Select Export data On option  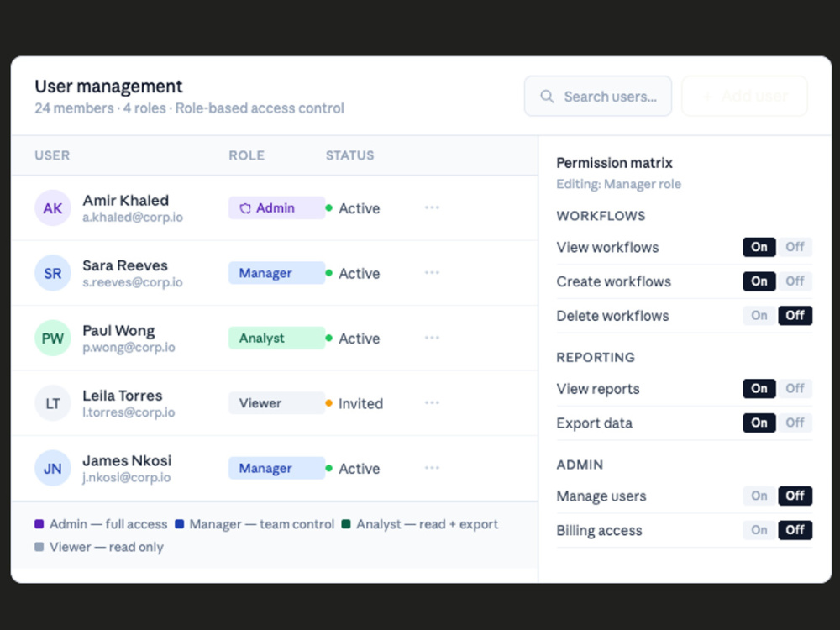(x=759, y=423)
